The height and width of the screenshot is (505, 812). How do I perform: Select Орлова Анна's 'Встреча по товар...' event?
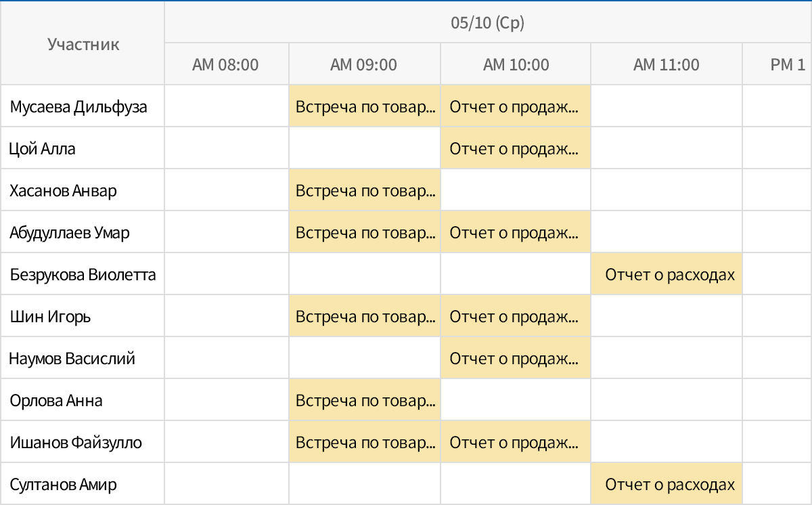point(364,399)
